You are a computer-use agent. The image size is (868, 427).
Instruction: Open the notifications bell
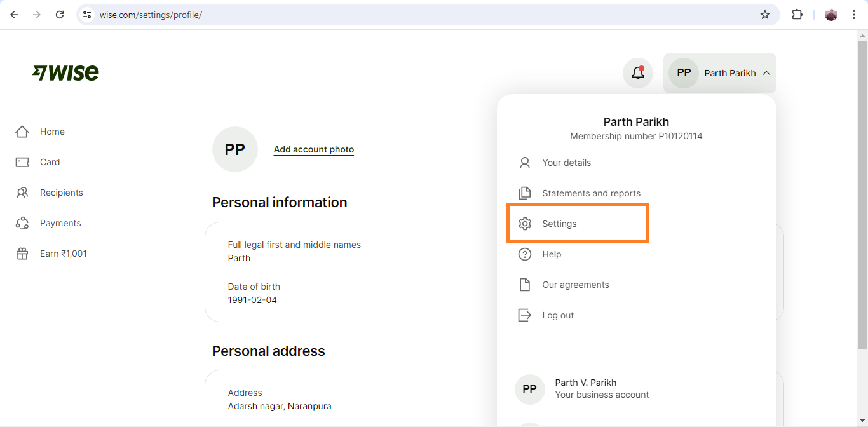pos(637,73)
